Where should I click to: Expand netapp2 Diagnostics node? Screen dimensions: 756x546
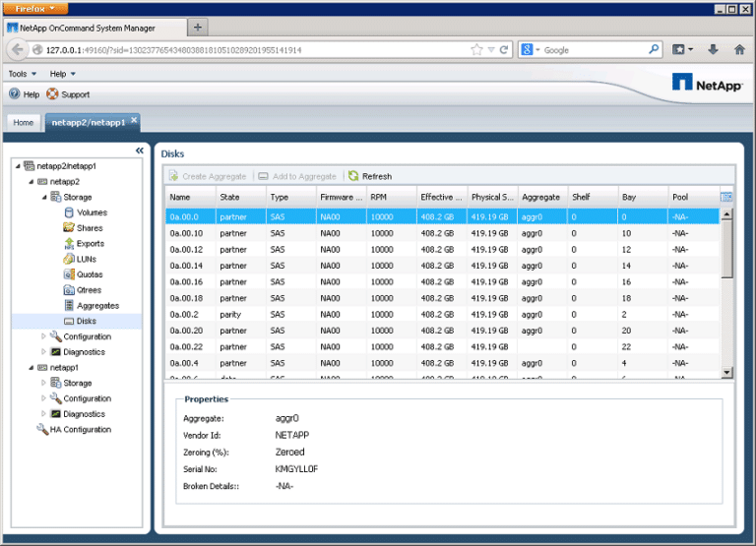tap(43, 352)
